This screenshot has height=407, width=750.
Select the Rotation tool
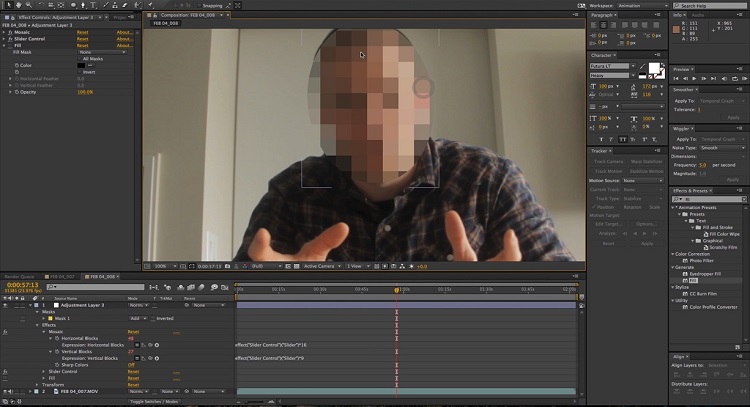coord(41,5)
